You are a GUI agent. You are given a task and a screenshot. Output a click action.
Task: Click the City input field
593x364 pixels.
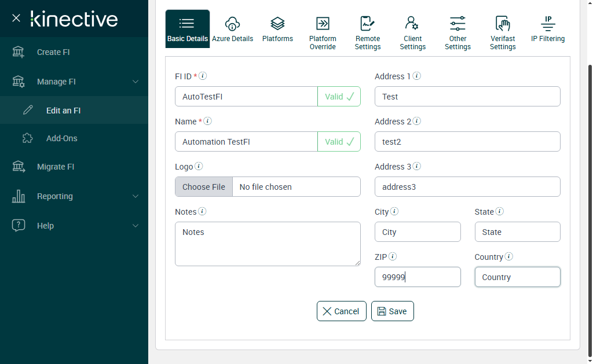(418, 231)
